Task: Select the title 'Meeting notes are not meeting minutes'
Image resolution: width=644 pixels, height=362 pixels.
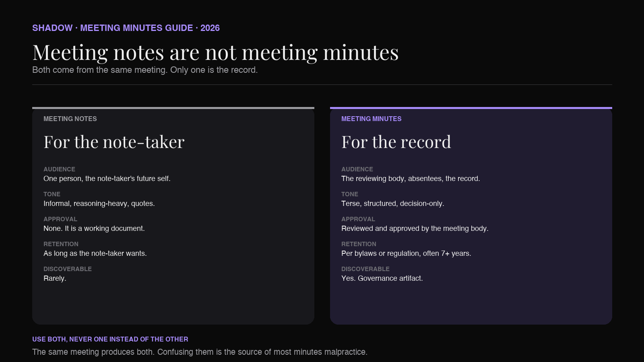Action: point(215,53)
